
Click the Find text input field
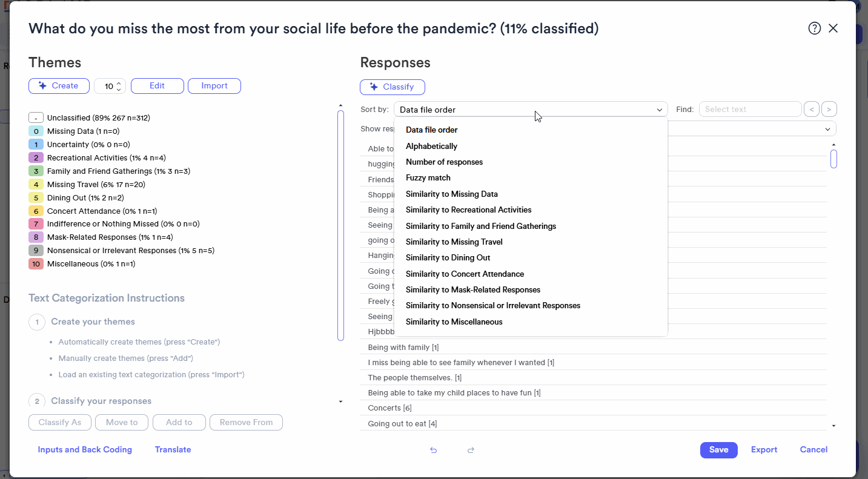(x=750, y=110)
